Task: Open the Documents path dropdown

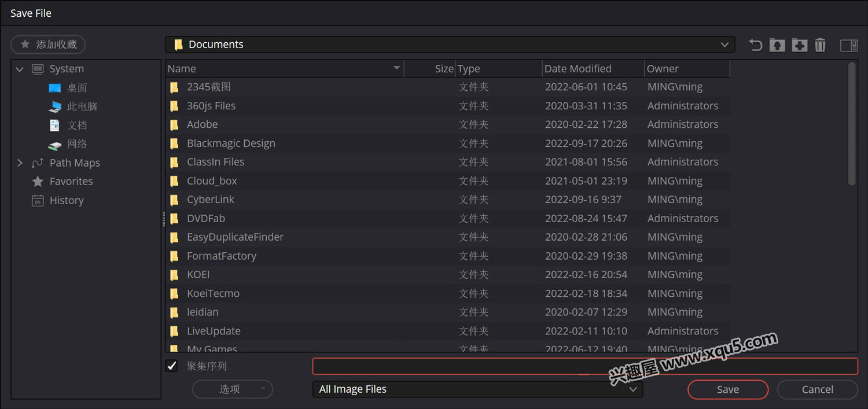Action: [x=724, y=45]
